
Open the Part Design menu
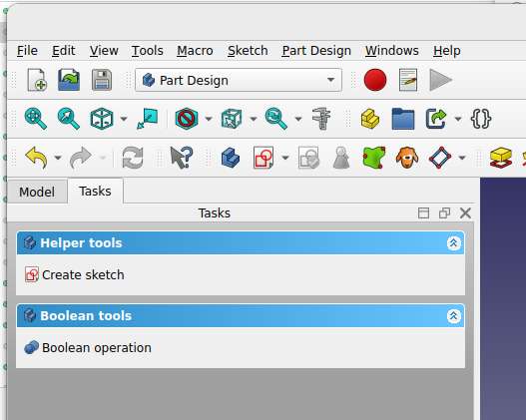[x=316, y=51]
